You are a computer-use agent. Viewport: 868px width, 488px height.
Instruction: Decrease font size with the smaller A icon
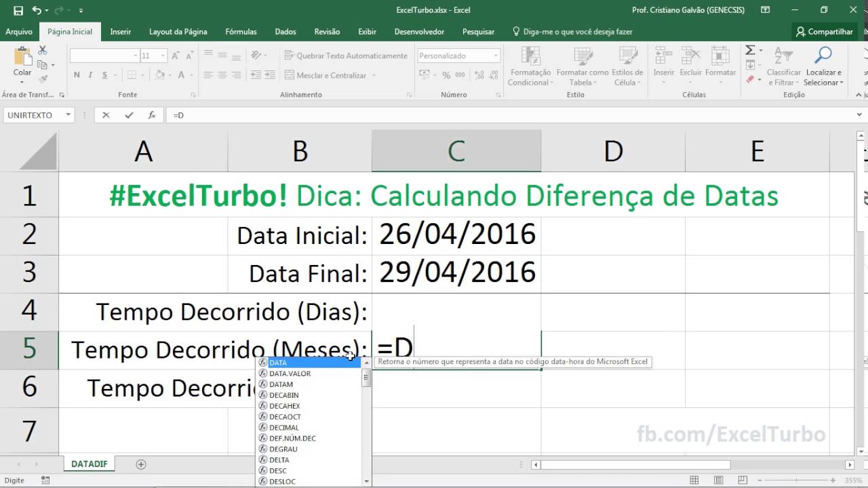[x=191, y=56]
